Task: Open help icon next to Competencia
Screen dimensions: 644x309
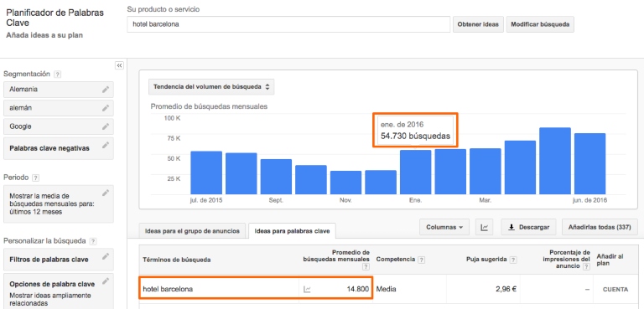Action: (422, 260)
